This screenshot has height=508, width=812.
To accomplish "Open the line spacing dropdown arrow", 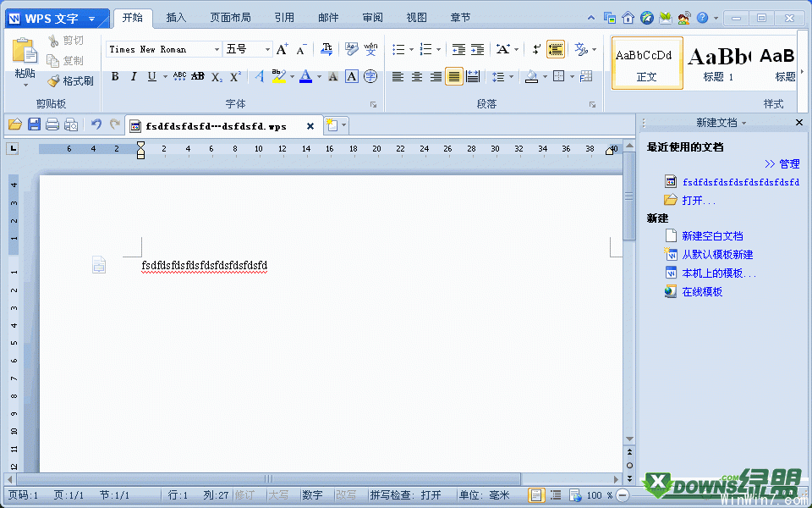I will (512, 77).
